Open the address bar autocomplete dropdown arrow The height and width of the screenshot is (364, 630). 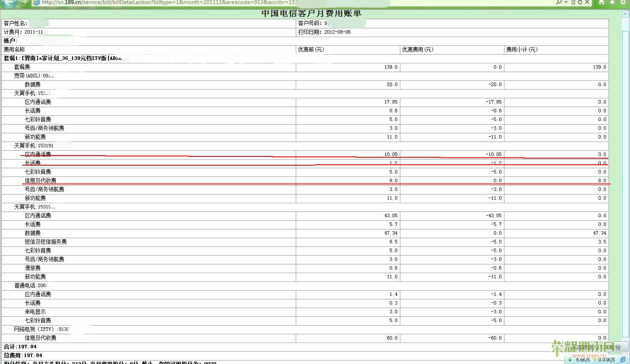tap(565, 3)
